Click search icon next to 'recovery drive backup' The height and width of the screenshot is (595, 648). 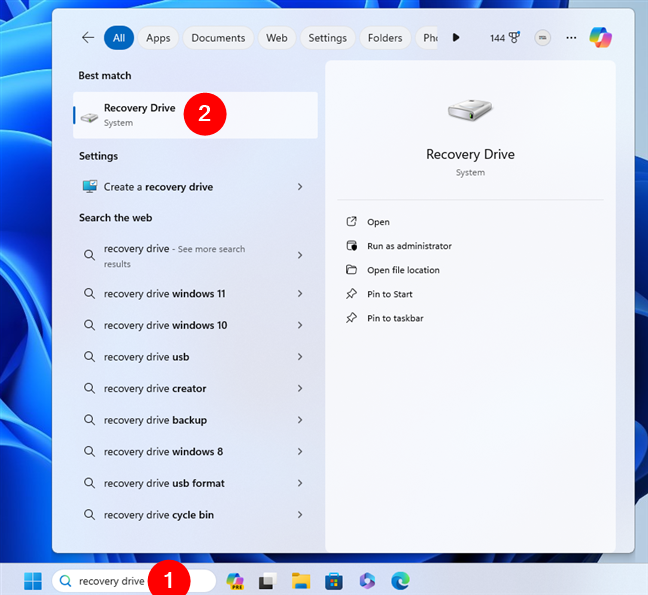89,419
